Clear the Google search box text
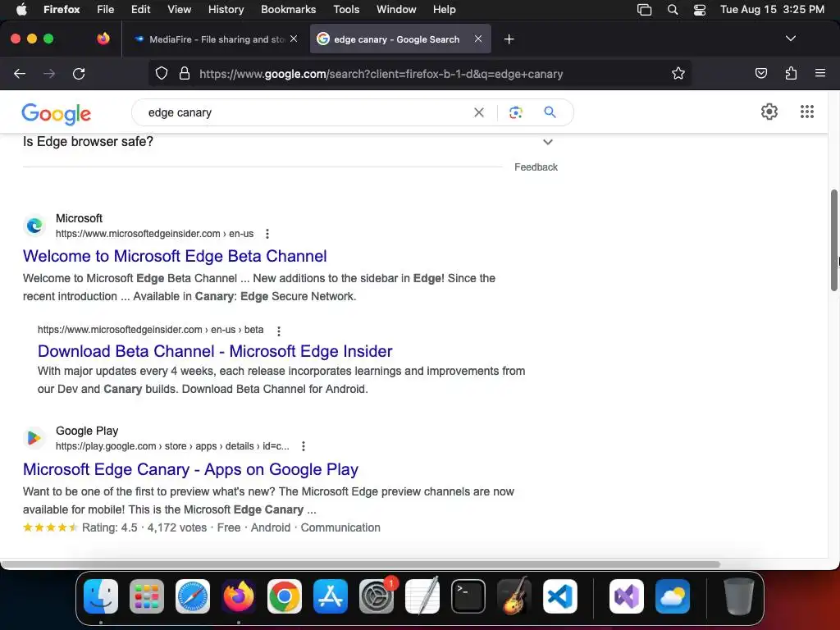840x630 pixels. (479, 112)
